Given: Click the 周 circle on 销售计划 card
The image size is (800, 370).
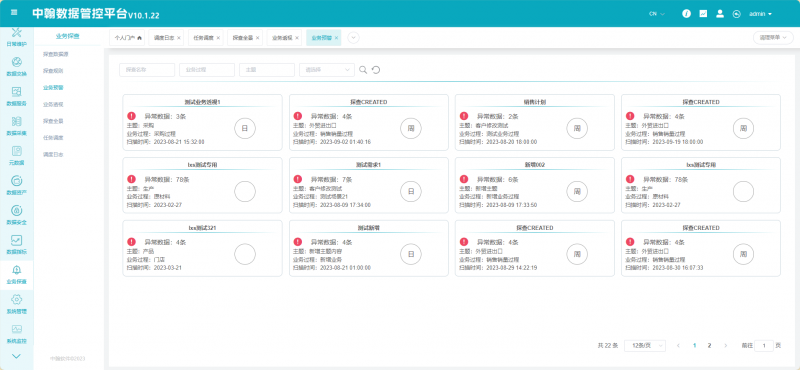Looking at the screenshot, I should click(x=577, y=129).
